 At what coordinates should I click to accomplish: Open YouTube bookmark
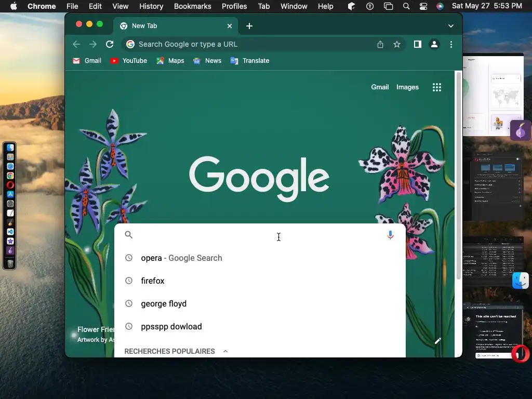point(129,61)
